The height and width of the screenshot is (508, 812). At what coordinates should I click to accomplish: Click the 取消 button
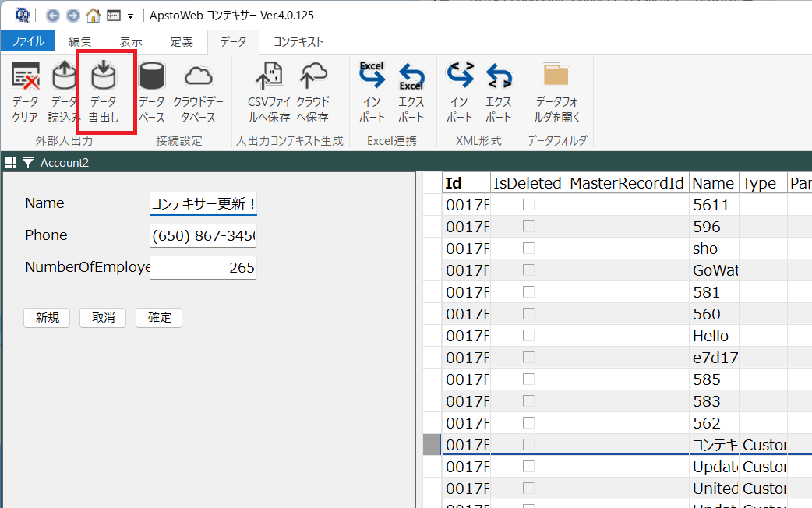click(x=103, y=317)
